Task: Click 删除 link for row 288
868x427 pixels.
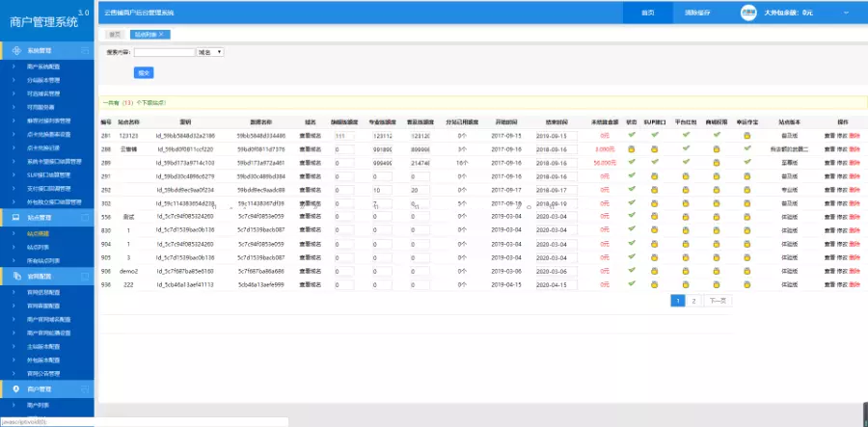Action: coord(854,149)
